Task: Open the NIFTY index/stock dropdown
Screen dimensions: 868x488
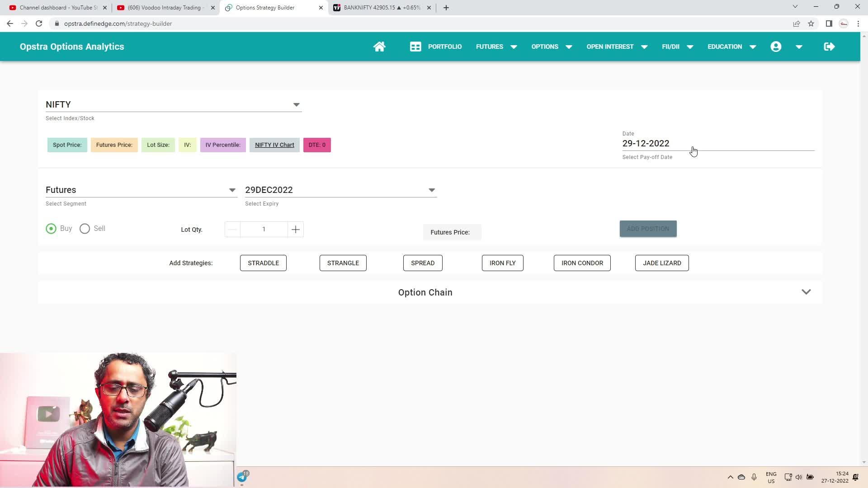Action: coord(174,104)
